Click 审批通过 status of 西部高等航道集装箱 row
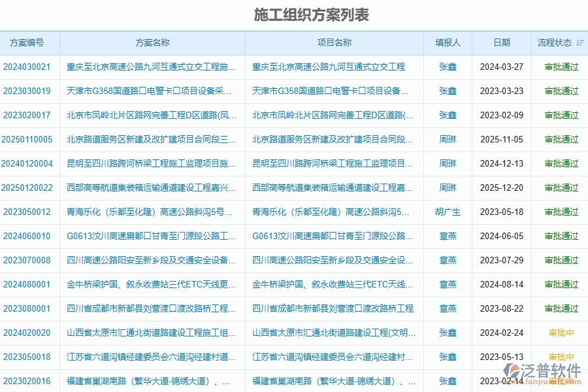This screenshot has height=392, width=588. coord(561,188)
